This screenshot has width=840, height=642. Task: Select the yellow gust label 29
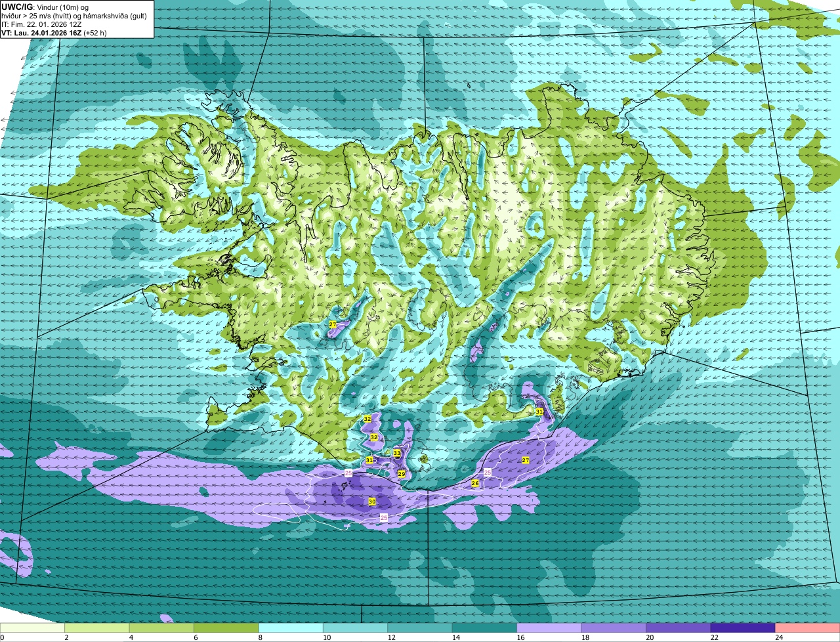pyautogui.click(x=401, y=473)
